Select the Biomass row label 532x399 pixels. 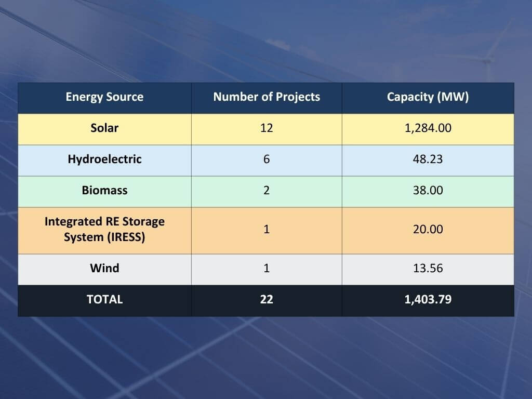pyautogui.click(x=104, y=191)
